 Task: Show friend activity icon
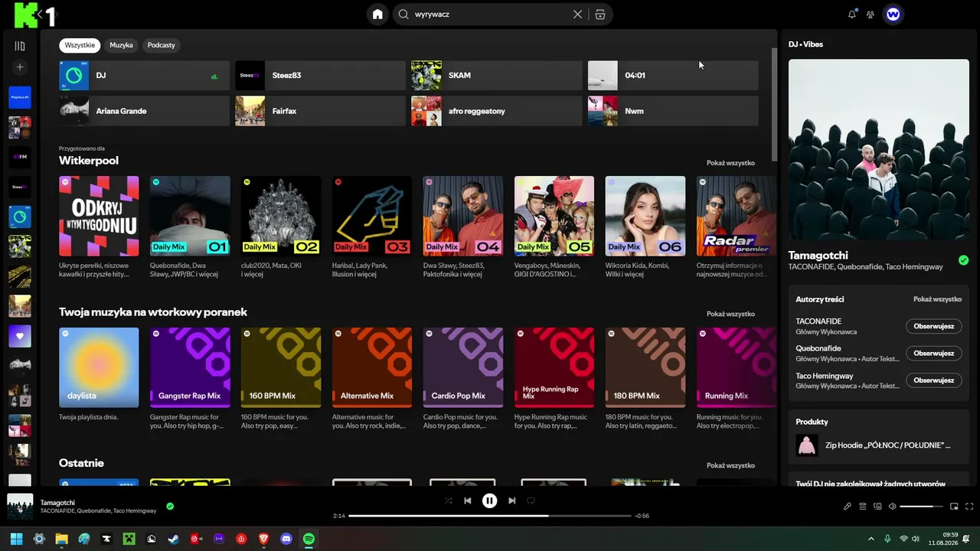tap(871, 15)
